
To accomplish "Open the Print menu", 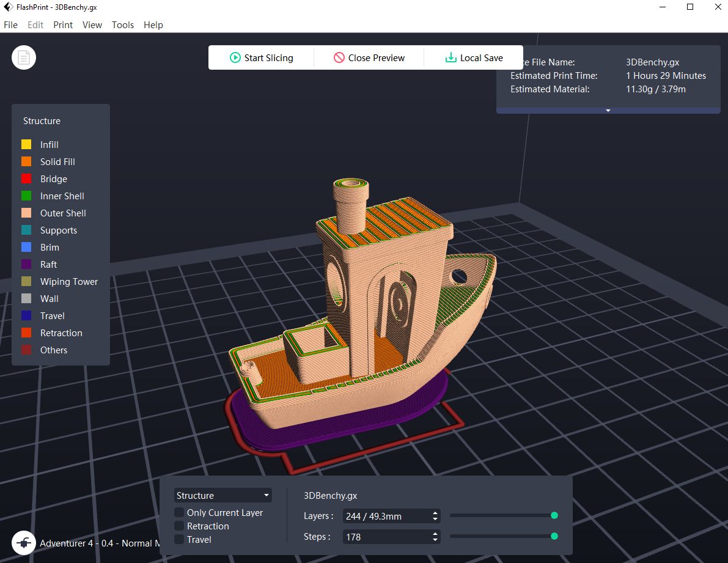I will pyautogui.click(x=63, y=25).
